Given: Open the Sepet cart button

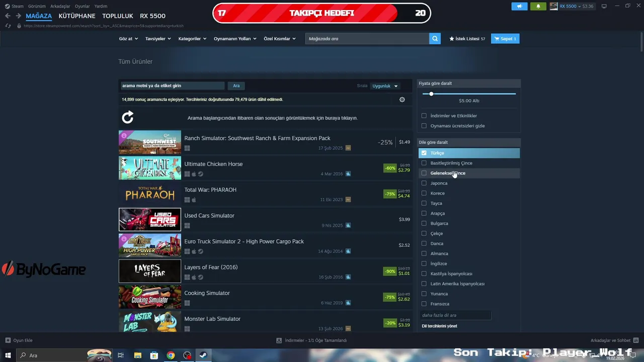Looking at the screenshot, I should click(x=505, y=39).
